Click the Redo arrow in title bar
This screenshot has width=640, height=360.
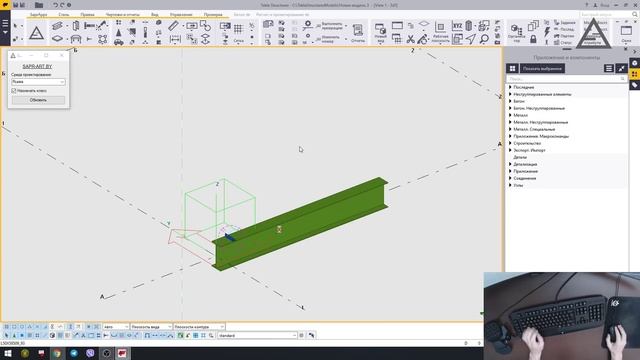point(62,5)
